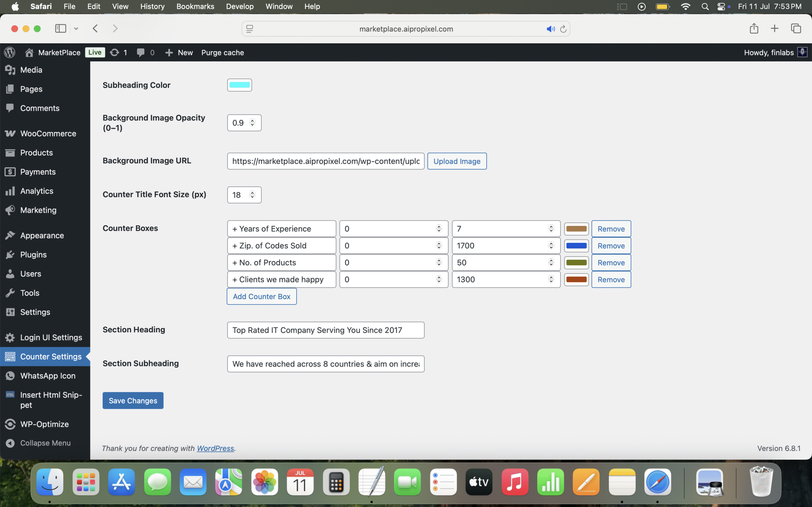Viewport: 812px width, 507px height.
Task: Click the Safari share icon
Action: click(x=754, y=29)
